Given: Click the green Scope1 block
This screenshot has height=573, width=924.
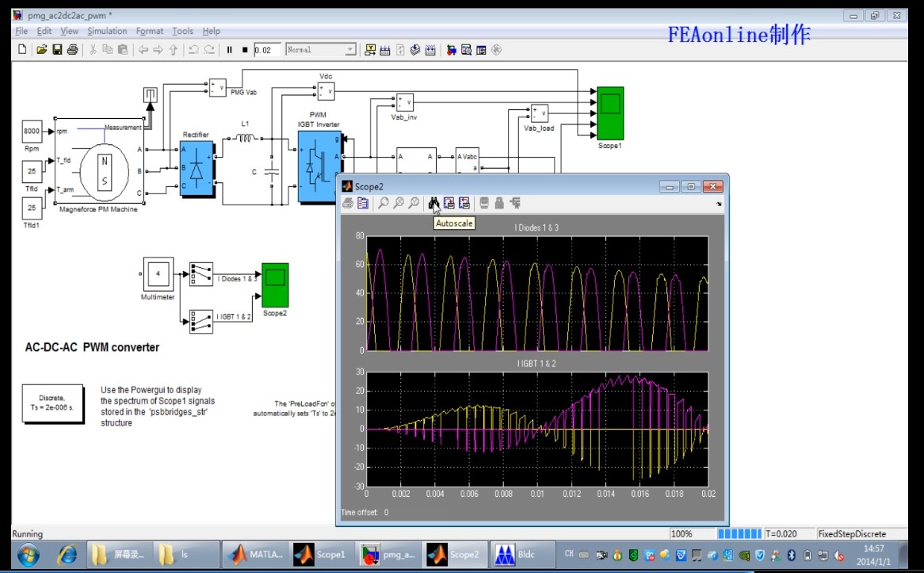Looking at the screenshot, I should (609, 112).
